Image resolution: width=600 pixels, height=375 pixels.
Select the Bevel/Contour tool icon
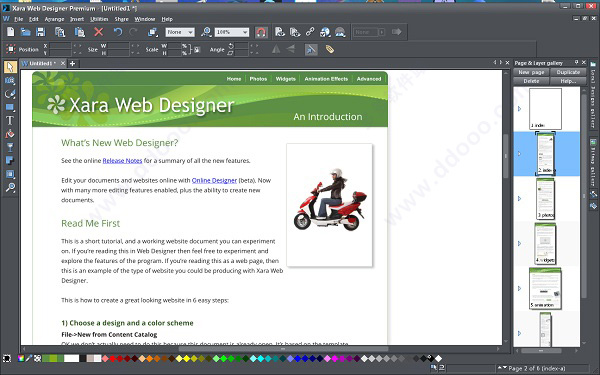(x=10, y=174)
